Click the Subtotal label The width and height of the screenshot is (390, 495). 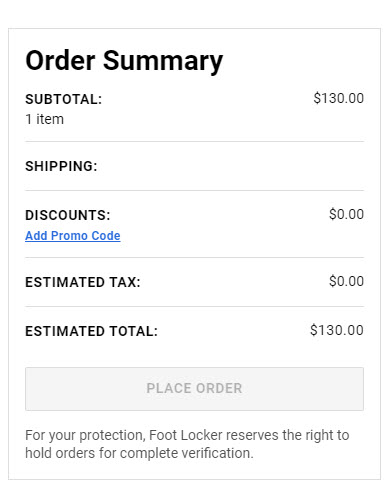(64, 99)
